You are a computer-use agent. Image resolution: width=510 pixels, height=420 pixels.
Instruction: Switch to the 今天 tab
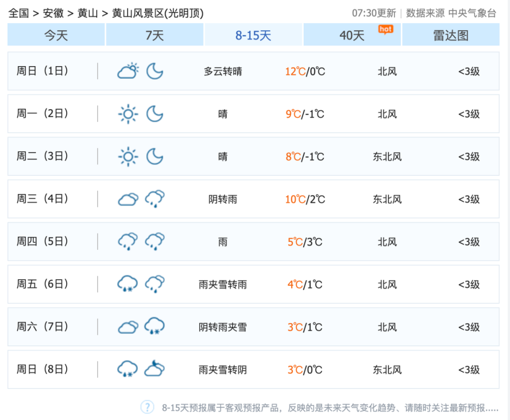[x=56, y=35]
